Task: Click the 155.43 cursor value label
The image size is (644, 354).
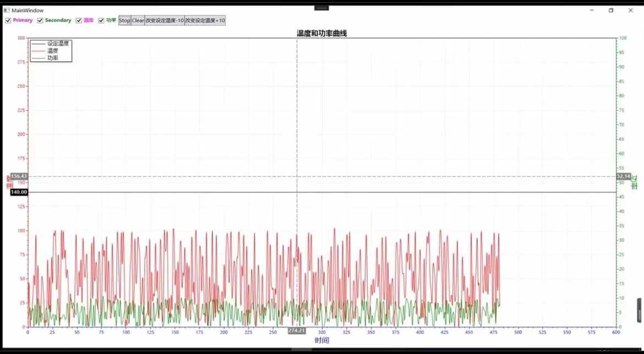Action: point(19,177)
